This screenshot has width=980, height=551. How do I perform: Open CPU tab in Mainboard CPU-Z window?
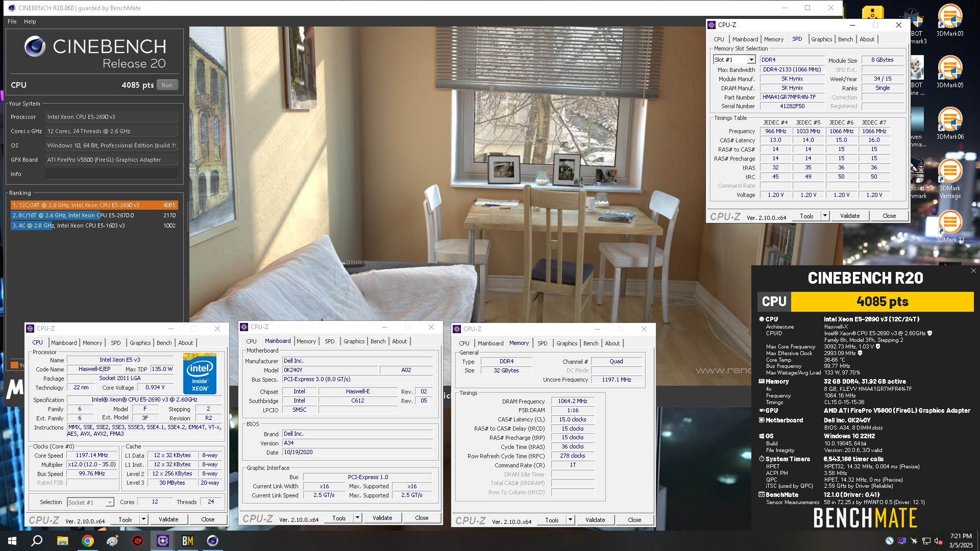(251, 341)
